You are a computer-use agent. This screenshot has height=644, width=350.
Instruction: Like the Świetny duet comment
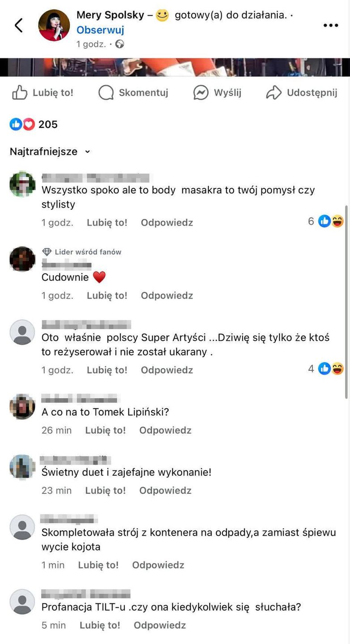pyautogui.click(x=105, y=491)
